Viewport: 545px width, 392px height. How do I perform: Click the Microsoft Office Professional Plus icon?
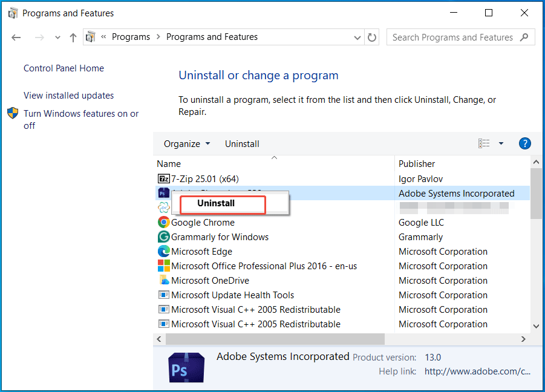tap(163, 266)
